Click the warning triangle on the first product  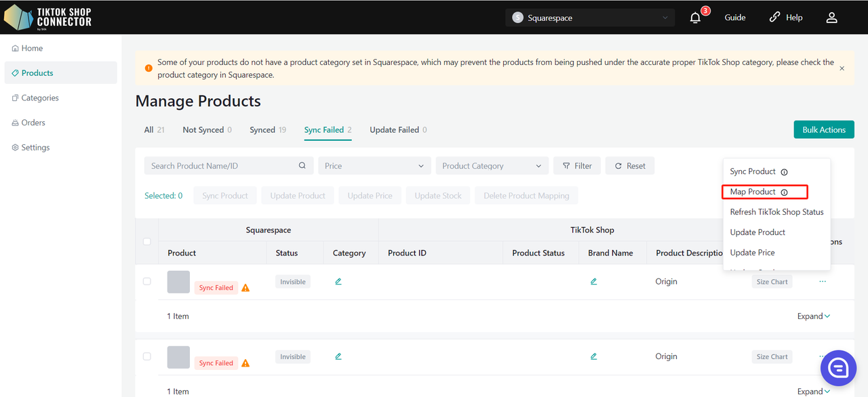245,288
